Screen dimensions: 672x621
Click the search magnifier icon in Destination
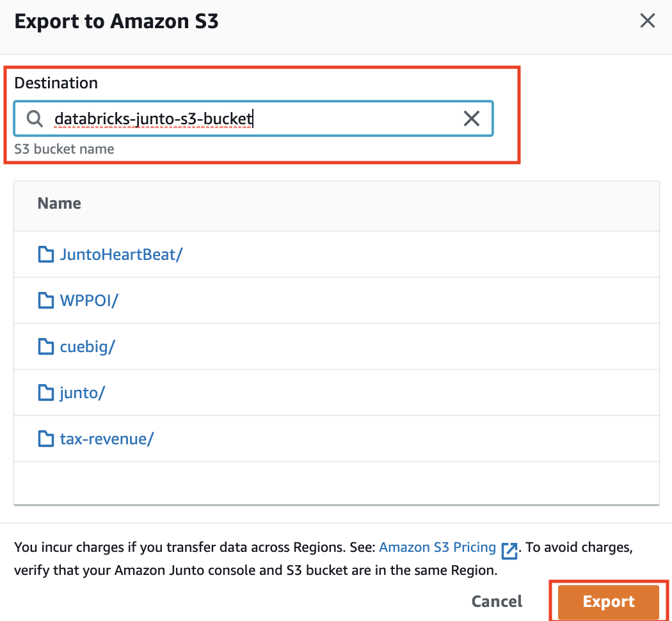pyautogui.click(x=35, y=118)
